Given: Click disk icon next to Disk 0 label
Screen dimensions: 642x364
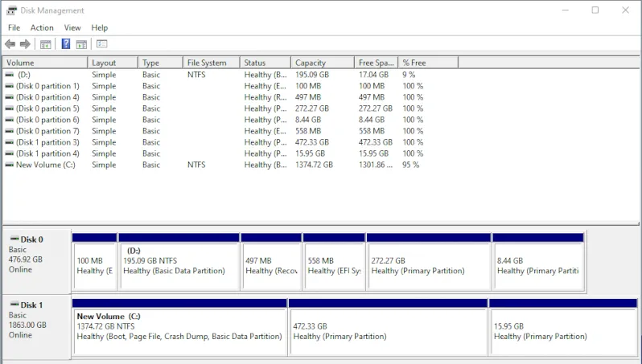Looking at the screenshot, I should [14, 239].
